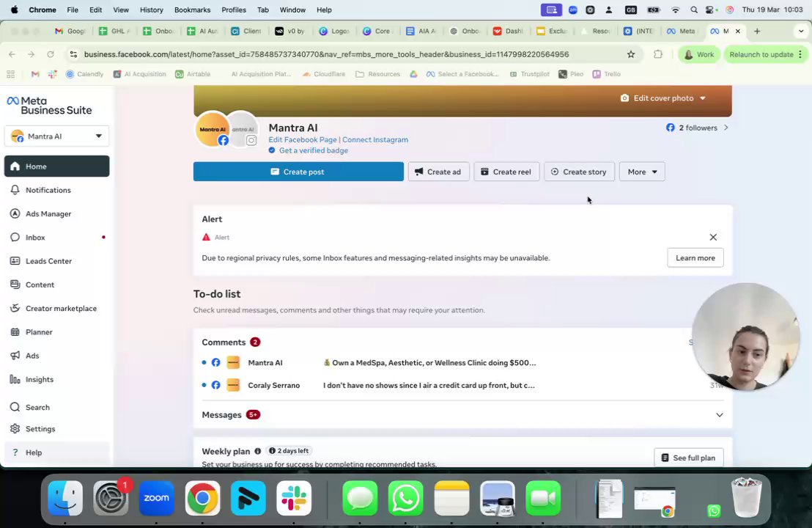Open the Mantra AI account dropdown
The image size is (812, 528).
57,136
